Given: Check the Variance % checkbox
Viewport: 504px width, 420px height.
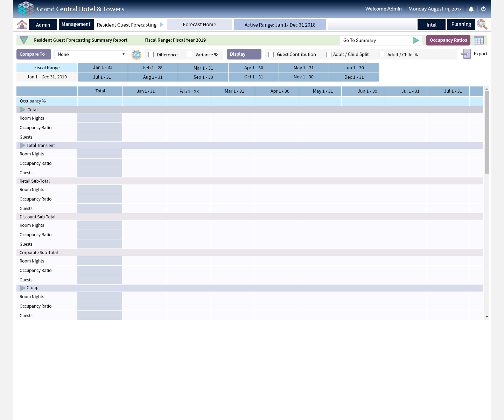Looking at the screenshot, I should pos(190,55).
